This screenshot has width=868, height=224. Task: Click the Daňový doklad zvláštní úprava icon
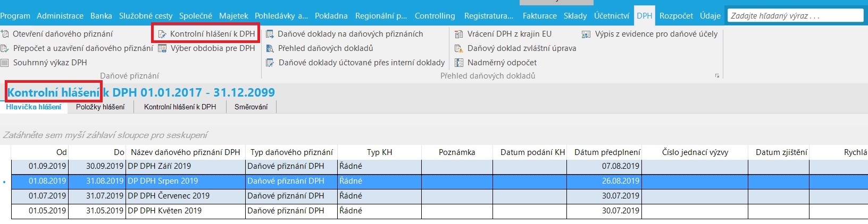coord(459,48)
